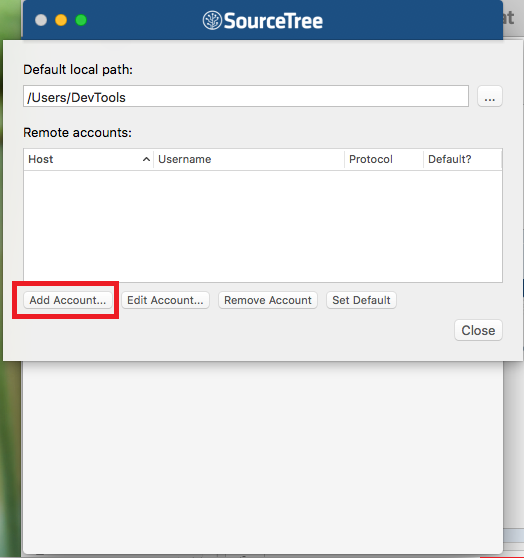Click the Remote accounts label

click(x=77, y=133)
